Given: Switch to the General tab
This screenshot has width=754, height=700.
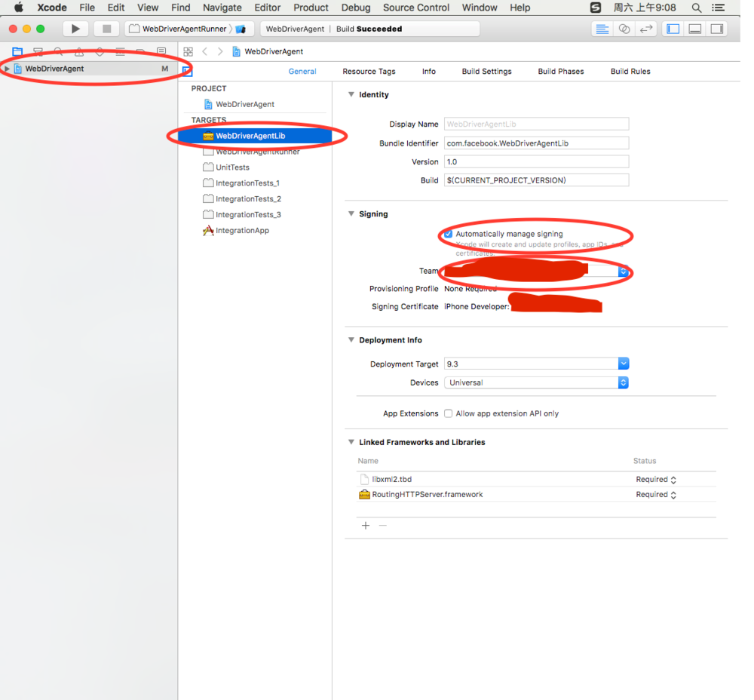Looking at the screenshot, I should click(x=302, y=71).
